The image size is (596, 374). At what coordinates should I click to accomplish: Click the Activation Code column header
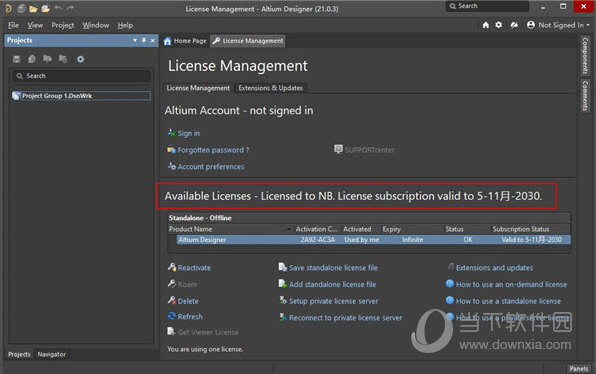316,229
